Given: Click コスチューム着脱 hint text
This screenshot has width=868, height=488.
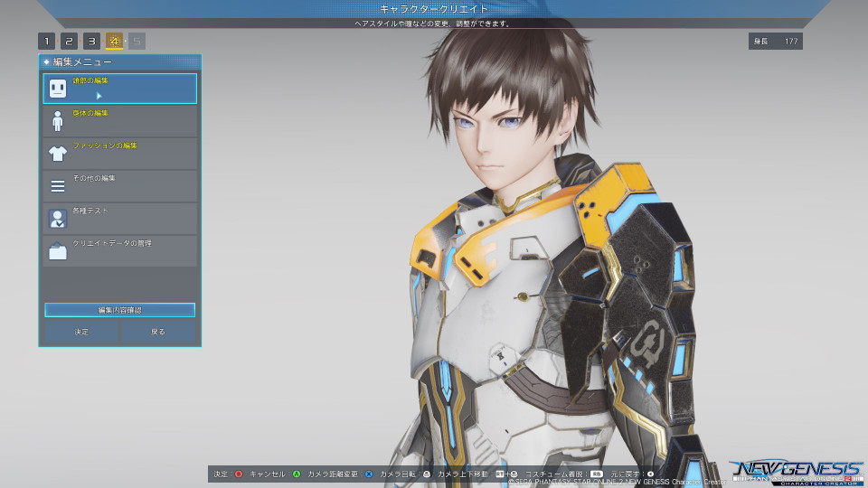Looking at the screenshot, I should [555, 474].
